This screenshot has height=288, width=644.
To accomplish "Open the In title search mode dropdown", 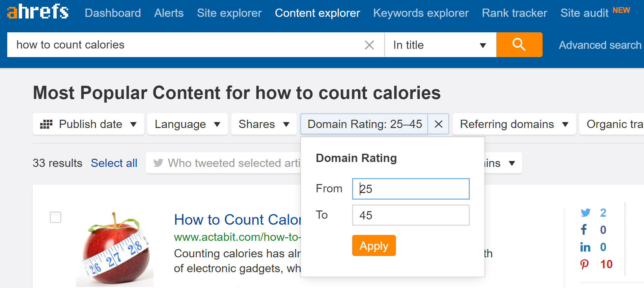I will 440,45.
